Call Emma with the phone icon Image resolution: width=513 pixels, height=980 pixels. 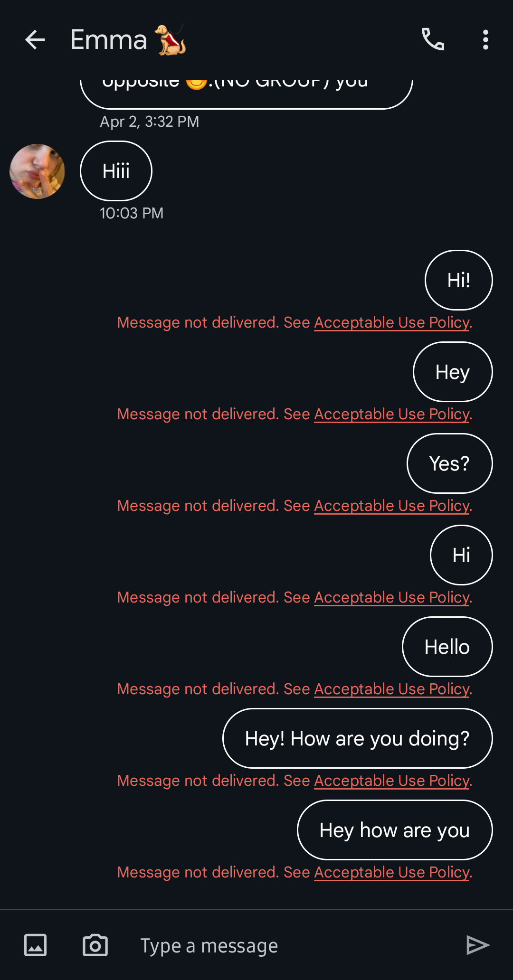(433, 39)
